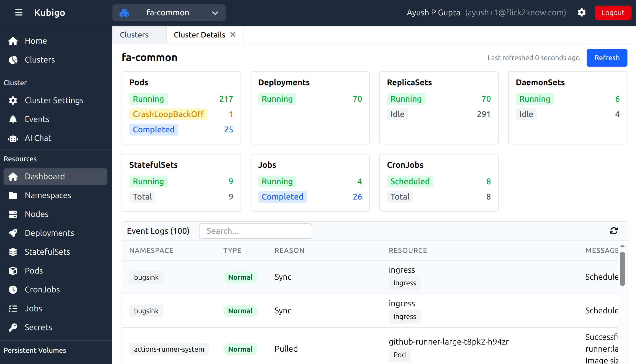Click the Pulled reason cell
This screenshot has width=636, height=364.
(286, 349)
